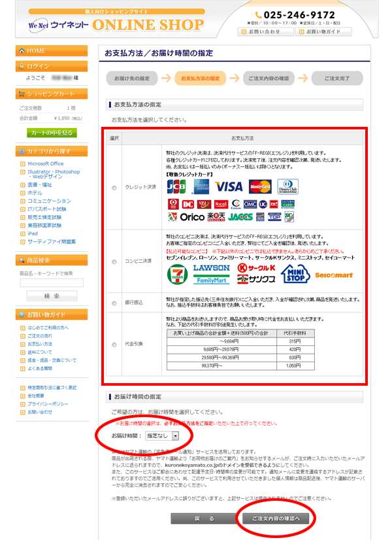
Task: Open the お支払い方法 guide link
Action: (40, 344)
